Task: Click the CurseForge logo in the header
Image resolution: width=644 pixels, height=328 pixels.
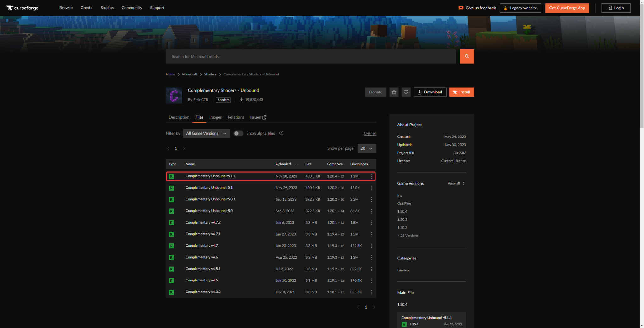Action: (22, 8)
